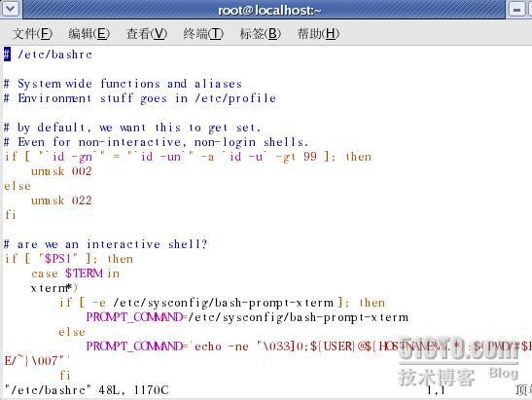Click the 'id -gn' if condition line

(x=188, y=157)
